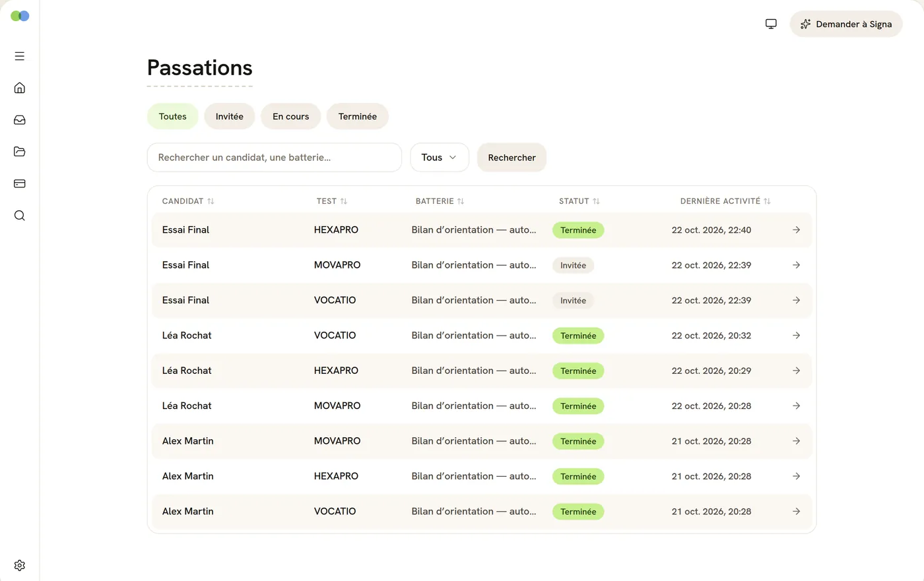
Task: Go to home via sidebar house icon
Action: click(20, 88)
